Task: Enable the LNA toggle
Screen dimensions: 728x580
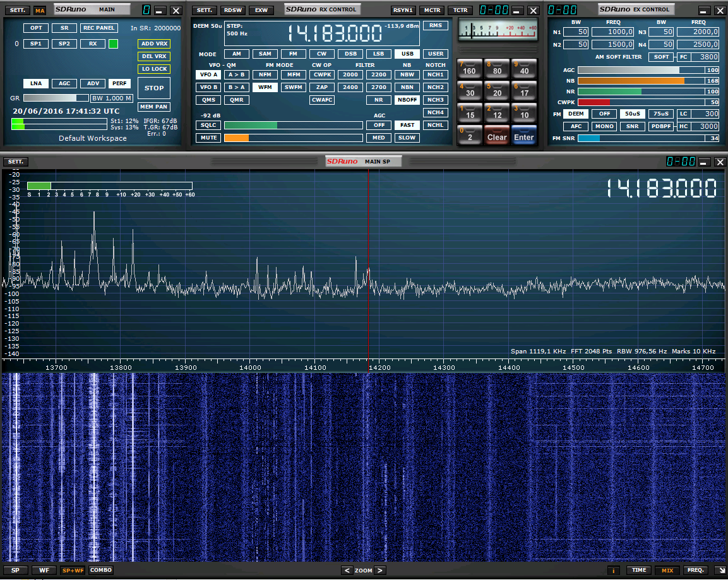Action: pyautogui.click(x=36, y=83)
